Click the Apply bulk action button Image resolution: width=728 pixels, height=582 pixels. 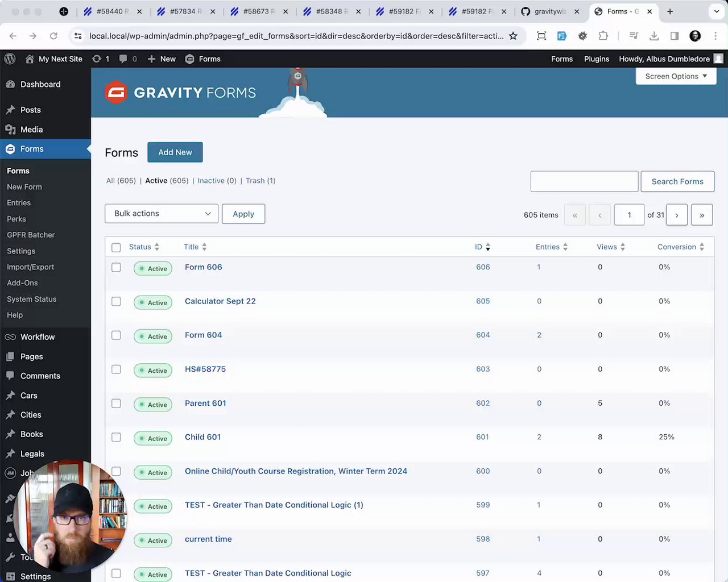[243, 214]
